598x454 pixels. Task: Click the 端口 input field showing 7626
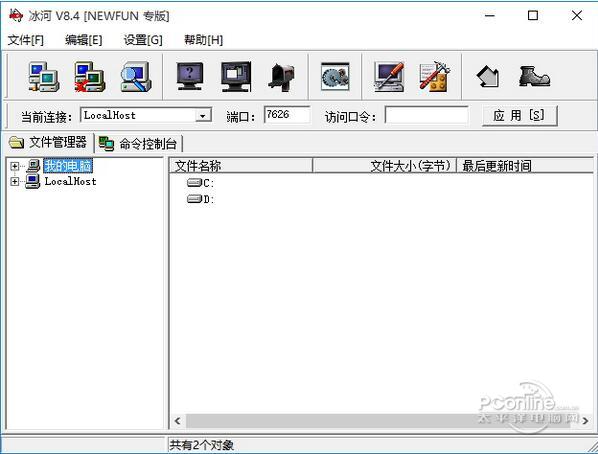(x=287, y=114)
